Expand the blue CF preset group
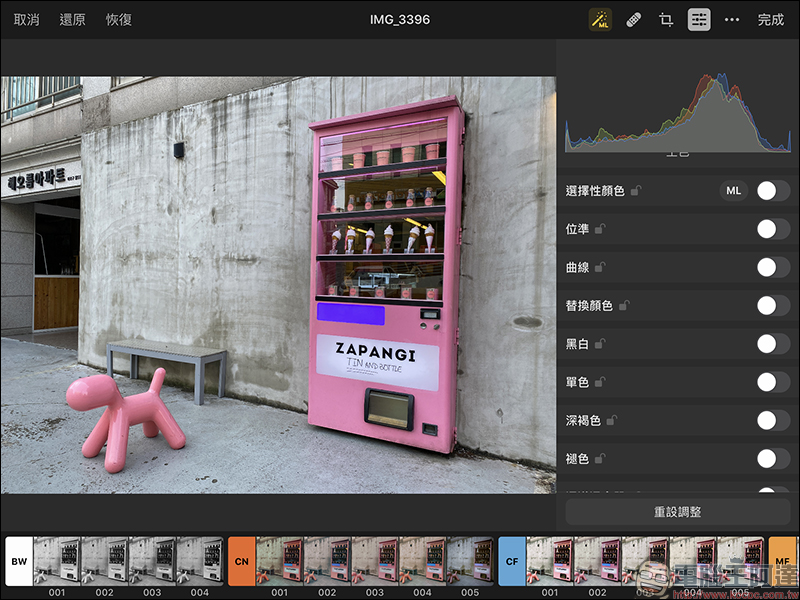The width and height of the screenshot is (800, 600). pyautogui.click(x=512, y=561)
